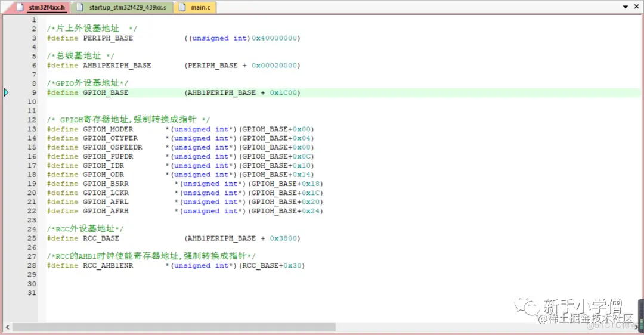Screen dimensions: 644x335
Task: Click the comment /*RCC外设基地址*/ on line 24
Action: tap(85, 229)
